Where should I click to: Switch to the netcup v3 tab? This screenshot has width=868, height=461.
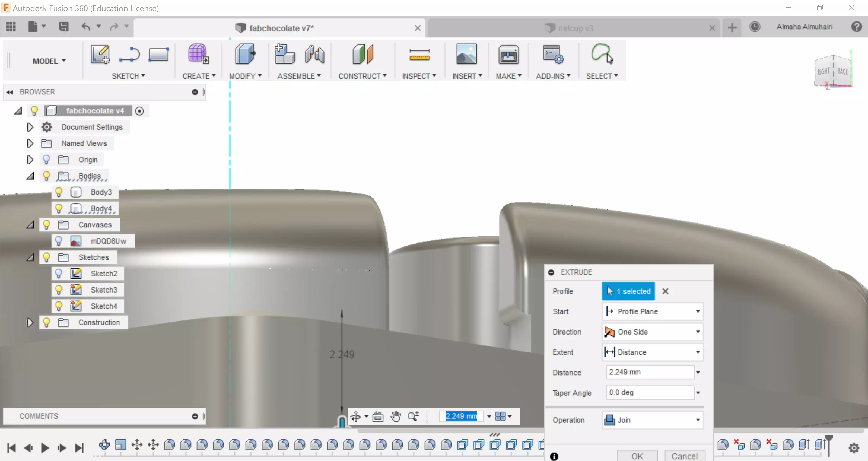(575, 28)
